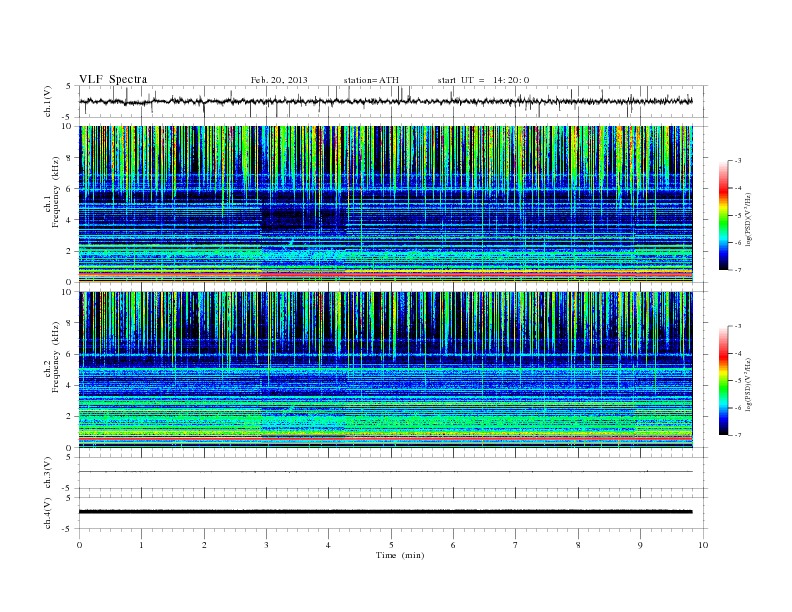Screen dimensions: 792x612
Task: Click the 'ch.1(V)' waveform axis label
Action: (48, 101)
